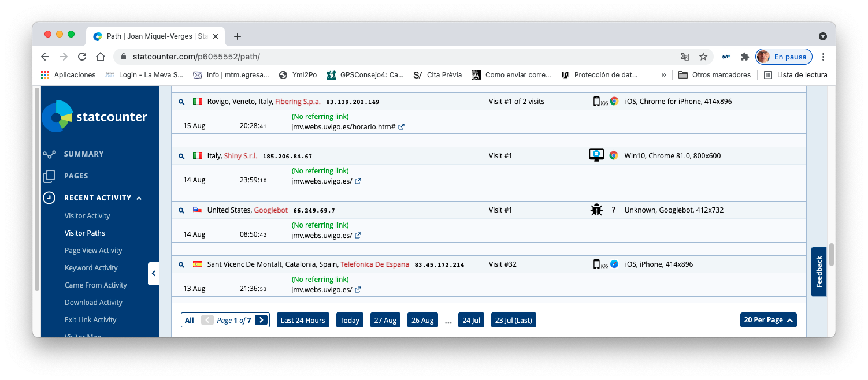Viewport: 868px width, 380px height.
Task: Open the Chrome three-dot menu
Action: tap(824, 57)
